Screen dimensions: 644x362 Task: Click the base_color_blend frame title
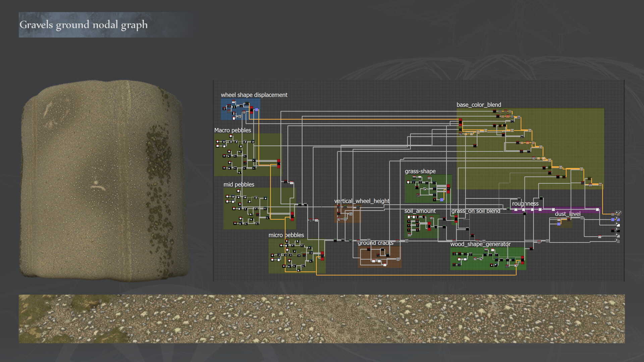coord(479,105)
